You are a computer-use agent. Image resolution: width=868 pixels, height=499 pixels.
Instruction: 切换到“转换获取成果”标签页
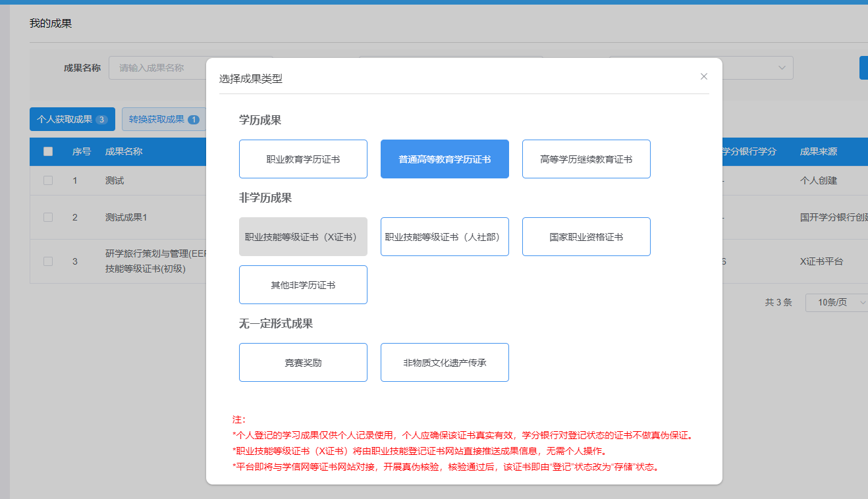(163, 119)
